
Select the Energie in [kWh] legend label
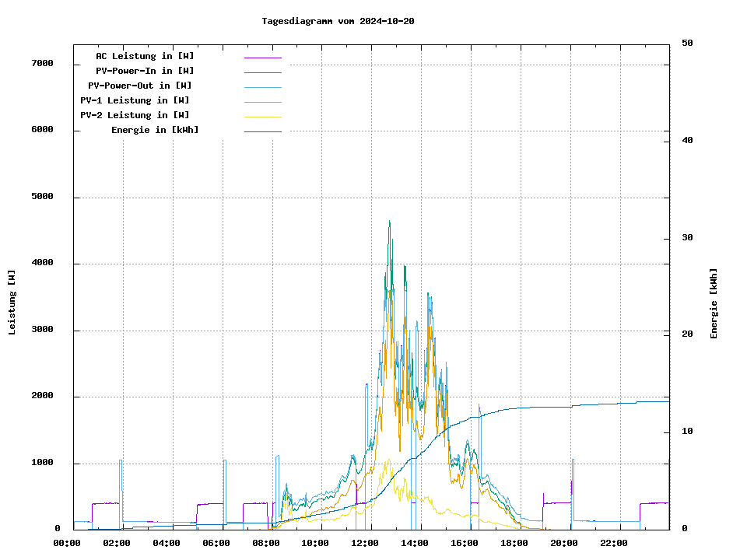[154, 130]
